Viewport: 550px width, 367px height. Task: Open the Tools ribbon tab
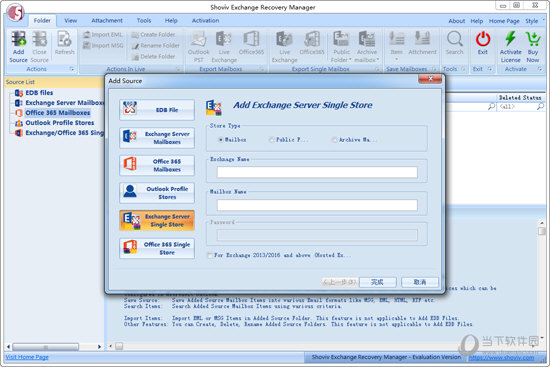144,20
